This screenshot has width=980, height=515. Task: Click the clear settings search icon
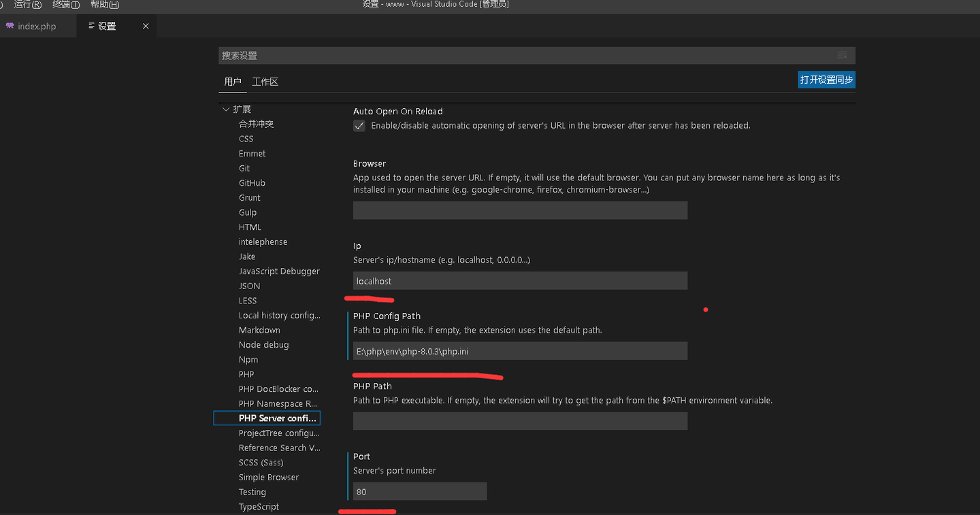click(x=842, y=55)
